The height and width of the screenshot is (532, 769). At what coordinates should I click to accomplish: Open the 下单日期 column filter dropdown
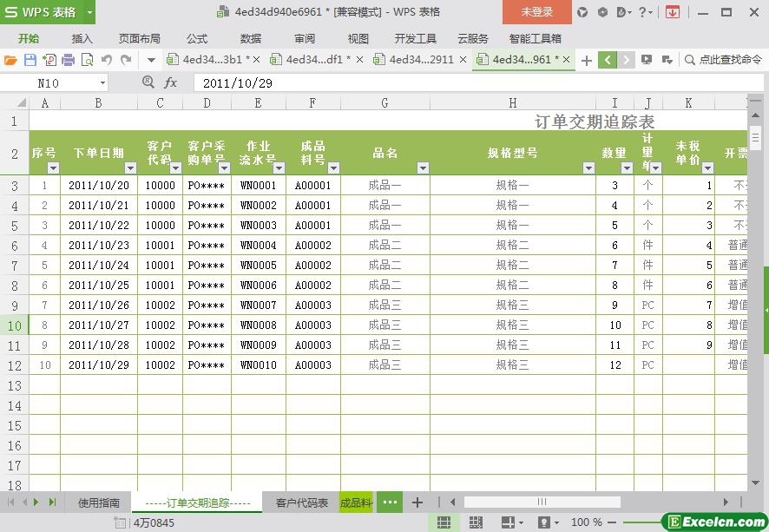click(130, 168)
